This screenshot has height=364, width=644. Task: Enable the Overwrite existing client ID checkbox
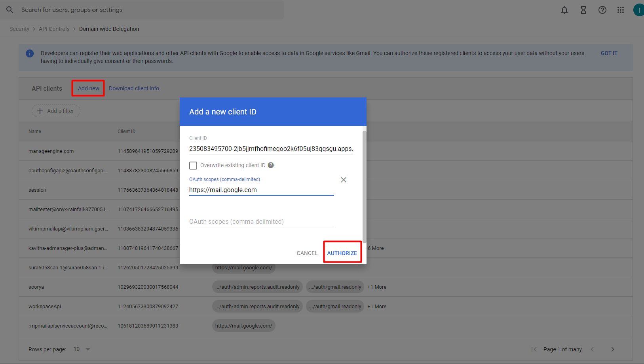click(193, 165)
